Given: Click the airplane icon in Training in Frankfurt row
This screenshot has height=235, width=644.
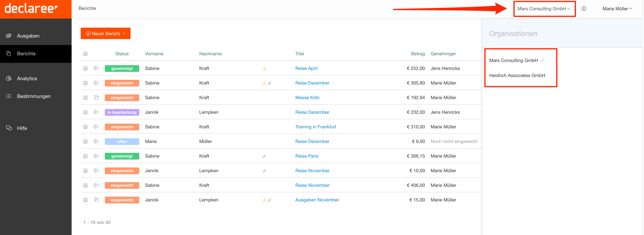Looking at the screenshot, I should [x=96, y=127].
